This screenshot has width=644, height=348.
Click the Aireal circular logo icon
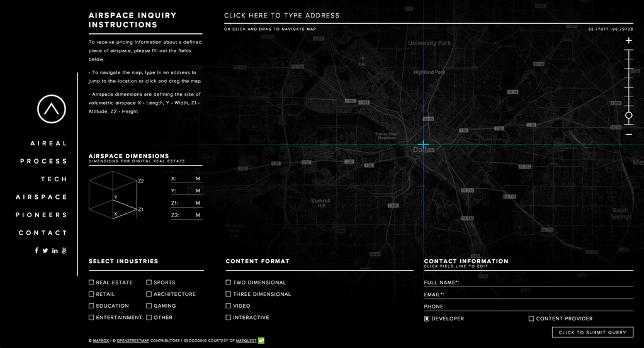click(52, 109)
